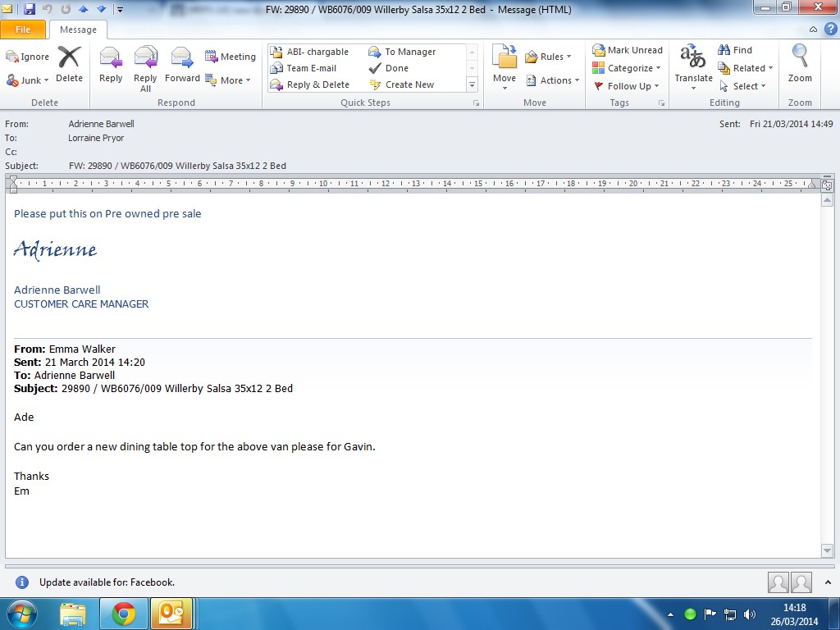Open the Categorize dropdown

pyautogui.click(x=627, y=68)
